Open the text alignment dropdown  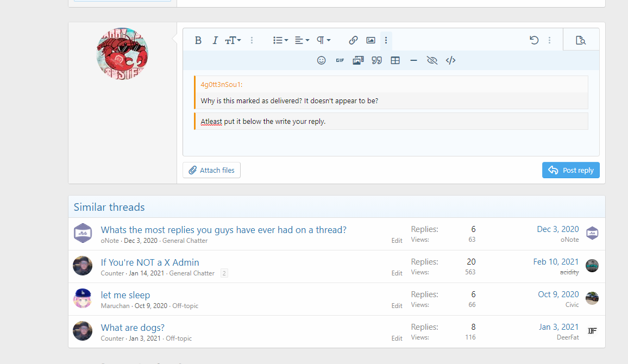[x=302, y=40]
